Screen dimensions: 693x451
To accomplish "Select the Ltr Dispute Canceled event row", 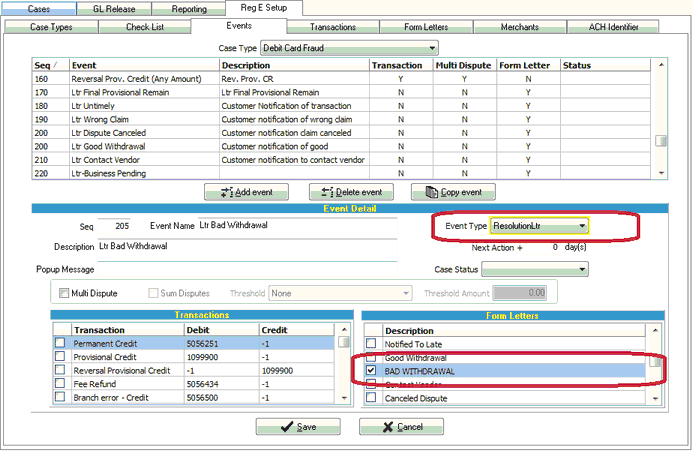I will click(341, 133).
